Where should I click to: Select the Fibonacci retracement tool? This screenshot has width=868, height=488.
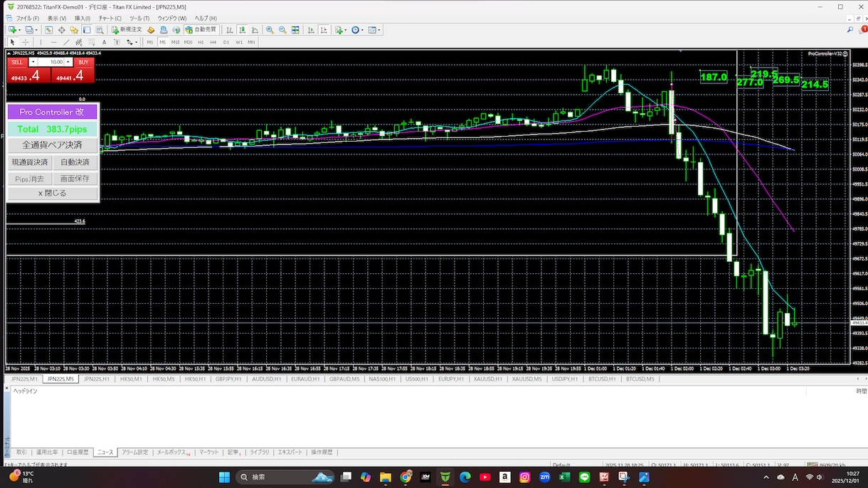[x=92, y=42]
